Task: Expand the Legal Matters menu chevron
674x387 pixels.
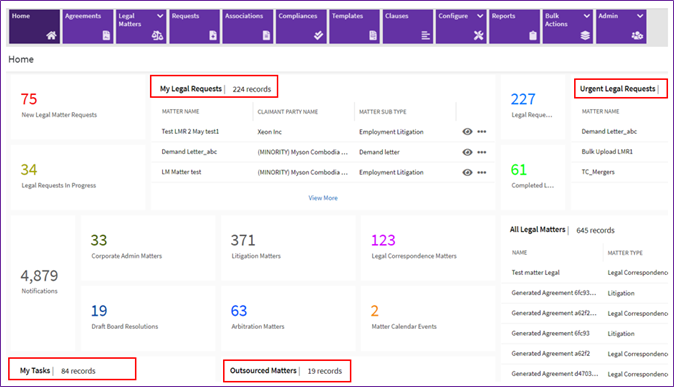Action: [160, 16]
